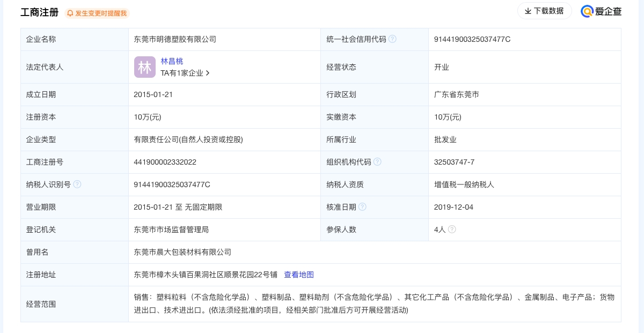Click the 爱企查 logo
Screen dimensions: 644x333
[x=601, y=11]
